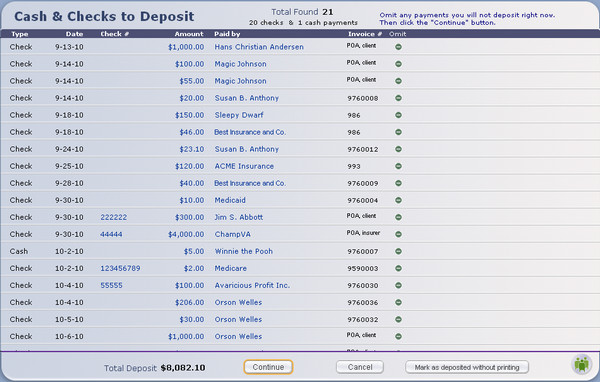Click invoice number 9760036
Screen dimensions: 600x382
363,303
